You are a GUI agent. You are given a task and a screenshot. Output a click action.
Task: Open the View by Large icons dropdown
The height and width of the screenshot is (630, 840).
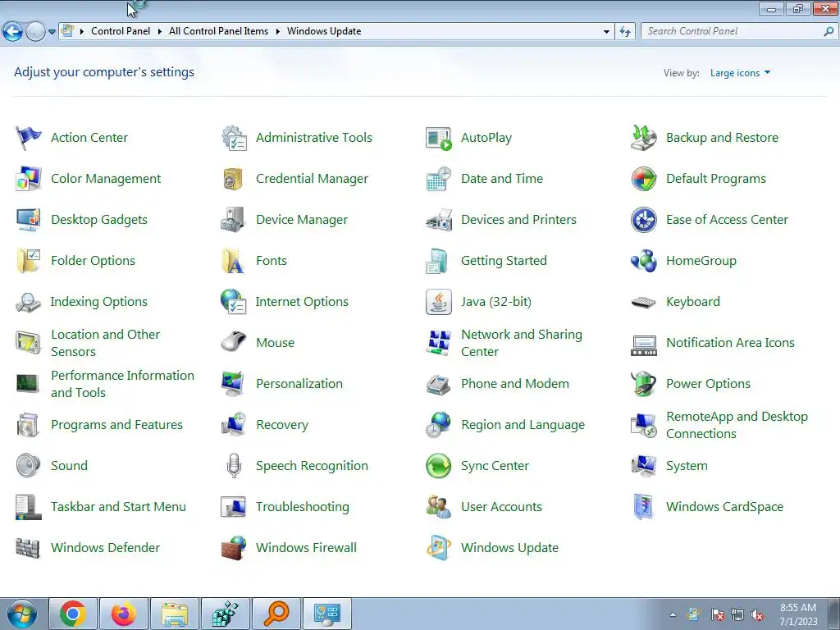click(x=741, y=73)
